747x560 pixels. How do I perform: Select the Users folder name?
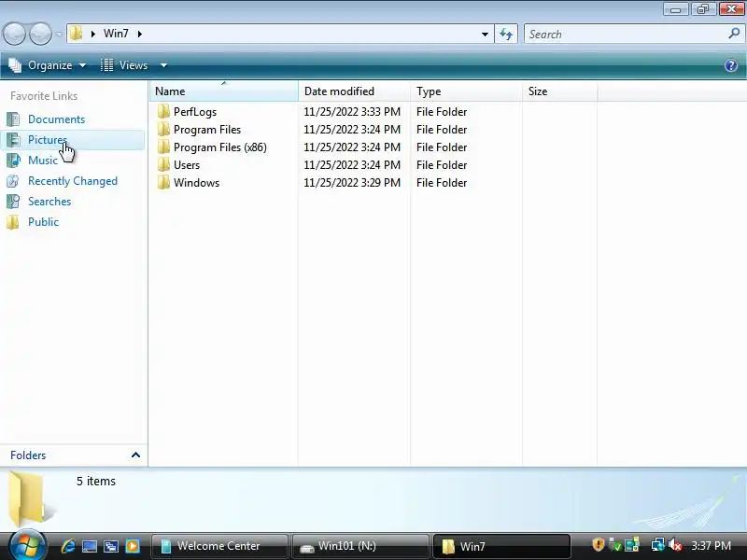point(187,165)
